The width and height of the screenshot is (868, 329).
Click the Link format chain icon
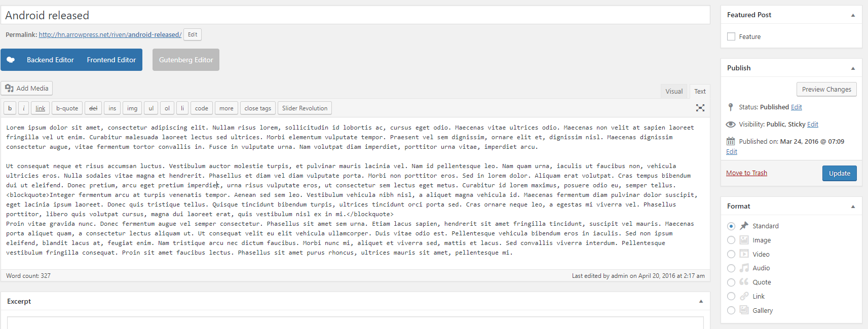[744, 296]
